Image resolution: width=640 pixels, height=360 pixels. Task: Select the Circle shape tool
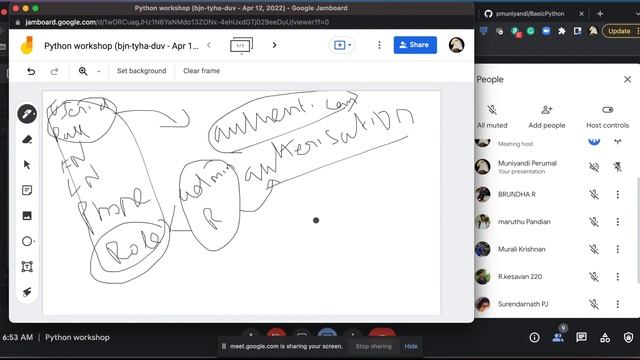[x=27, y=241]
